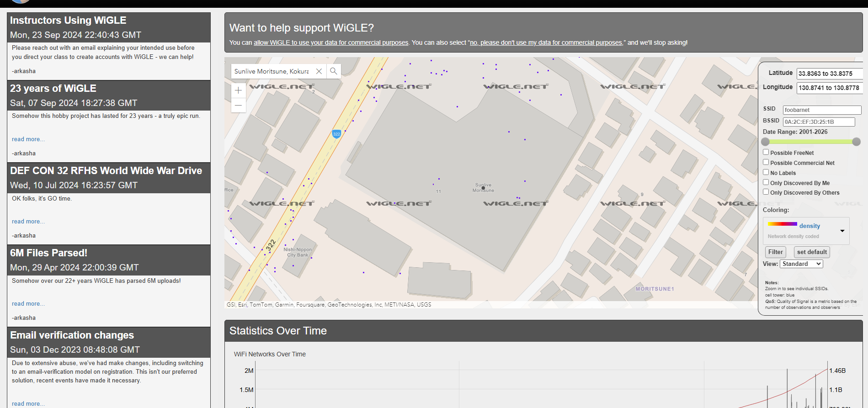
Task: Click the 1.46B chart axis value
Action: pos(837,371)
